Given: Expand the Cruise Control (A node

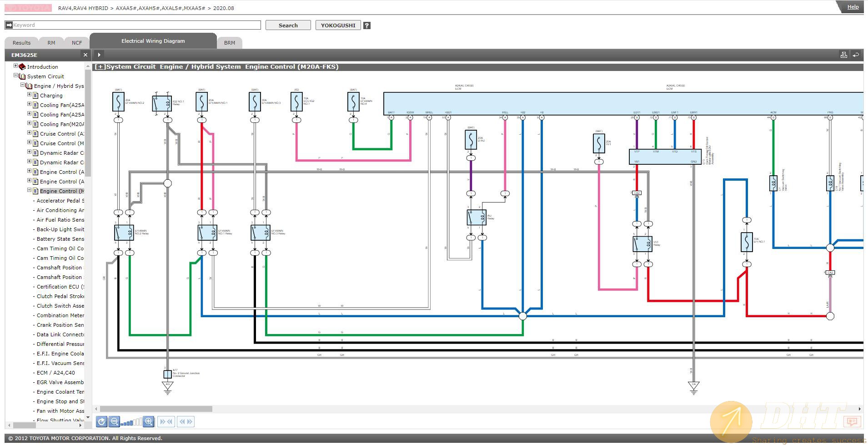Looking at the screenshot, I should (x=29, y=133).
